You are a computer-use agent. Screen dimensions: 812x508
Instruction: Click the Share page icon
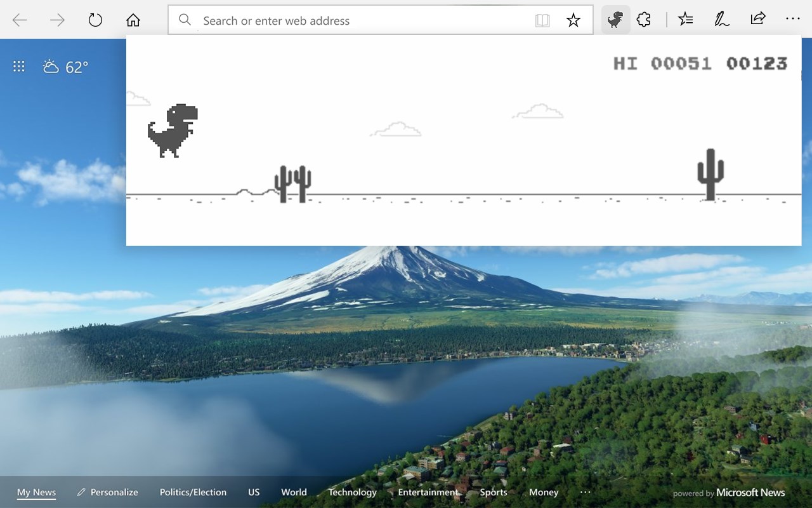pyautogui.click(x=757, y=19)
